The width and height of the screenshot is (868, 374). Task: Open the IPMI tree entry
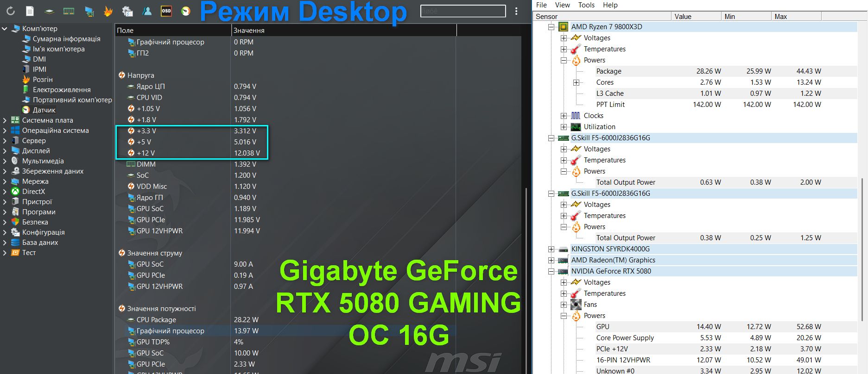click(39, 69)
